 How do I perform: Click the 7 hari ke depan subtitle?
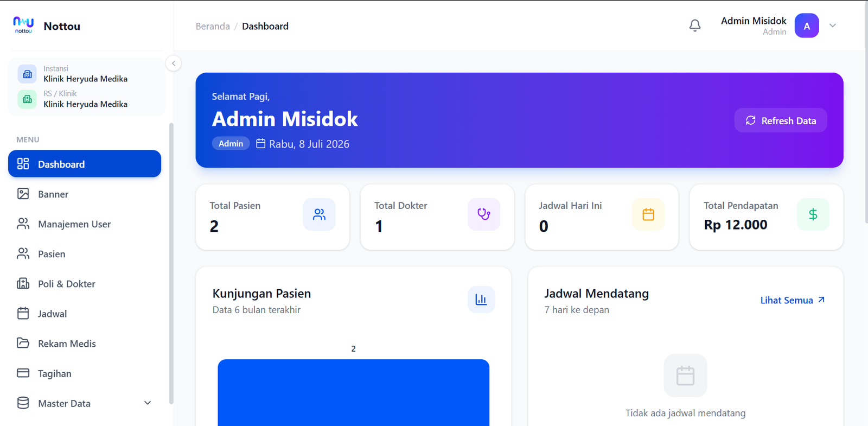pyautogui.click(x=577, y=310)
